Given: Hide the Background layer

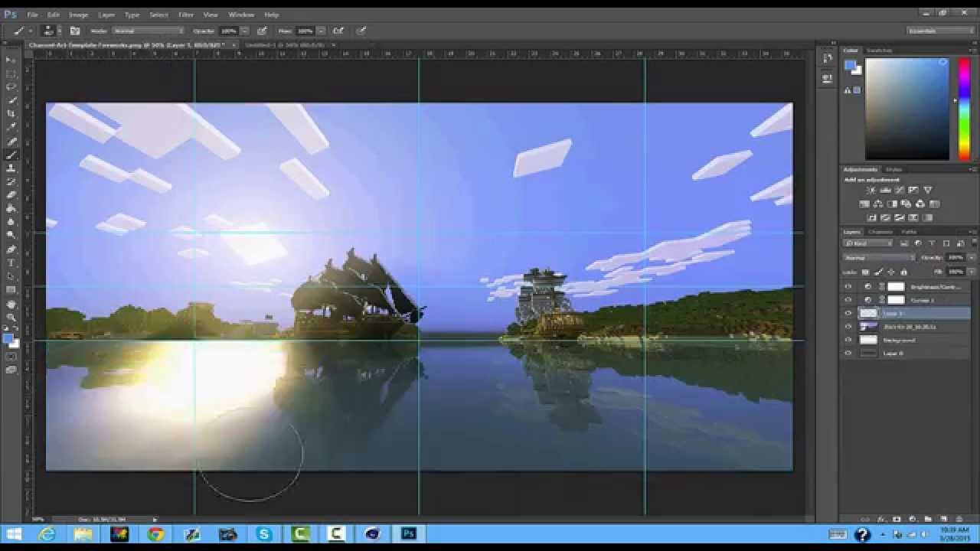Looking at the screenshot, I should 848,340.
